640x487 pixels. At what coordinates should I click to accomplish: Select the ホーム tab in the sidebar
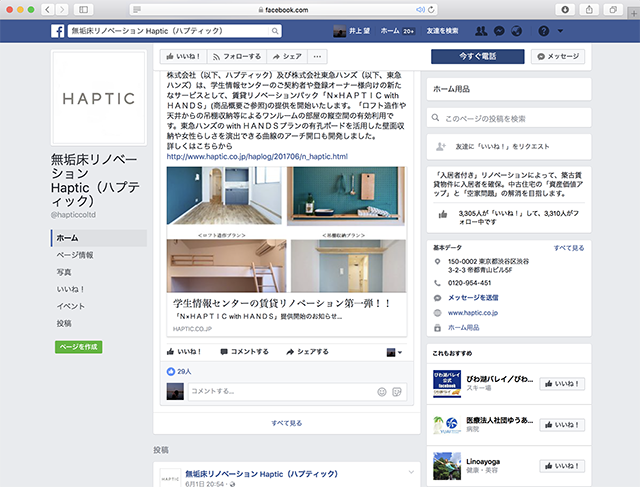pyautogui.click(x=99, y=238)
